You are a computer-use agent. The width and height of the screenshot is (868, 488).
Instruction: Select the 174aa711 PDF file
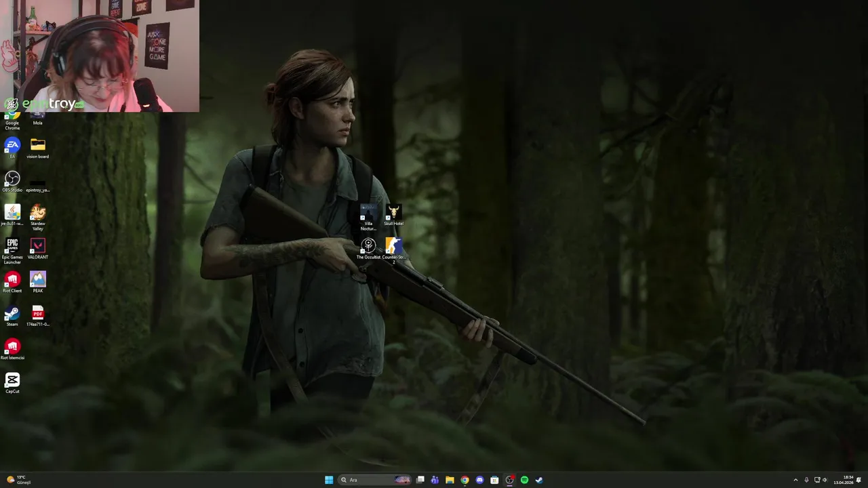(37, 316)
